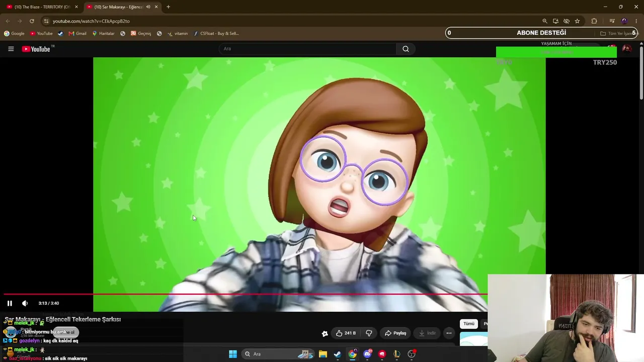Viewport: 644px width, 362px height.
Task: Open the Haritalar maps bookmark
Action: [103, 34]
